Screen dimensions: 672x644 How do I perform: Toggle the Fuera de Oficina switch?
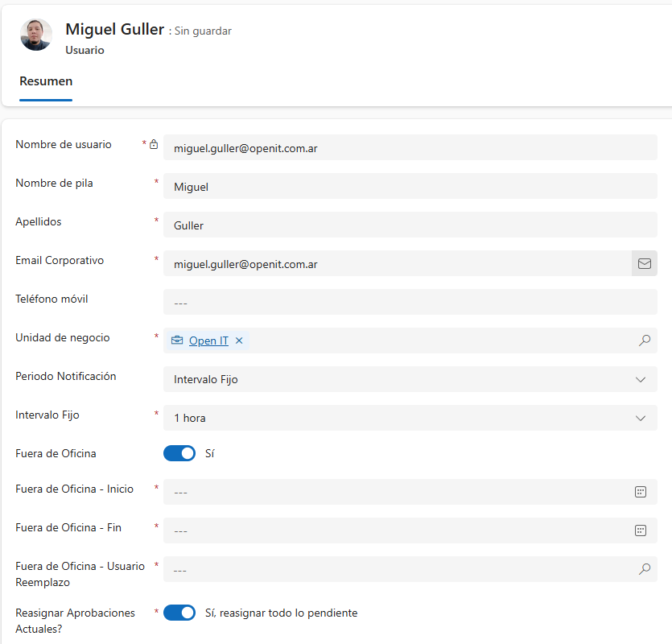(x=179, y=453)
